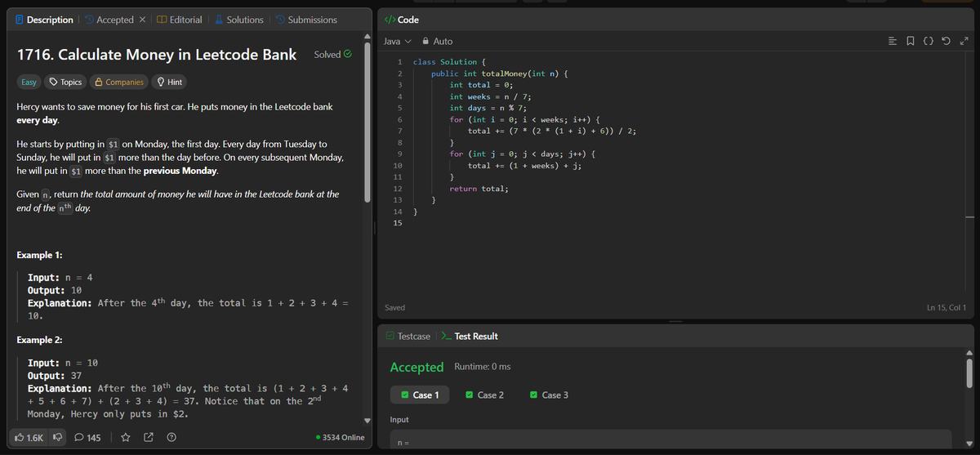Select the Code panel header
The height and width of the screenshot is (455, 980).
pos(401,20)
